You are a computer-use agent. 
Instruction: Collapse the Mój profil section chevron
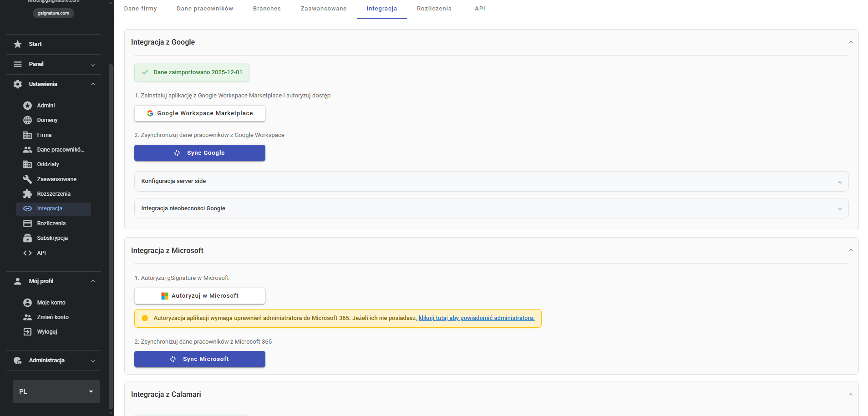93,281
